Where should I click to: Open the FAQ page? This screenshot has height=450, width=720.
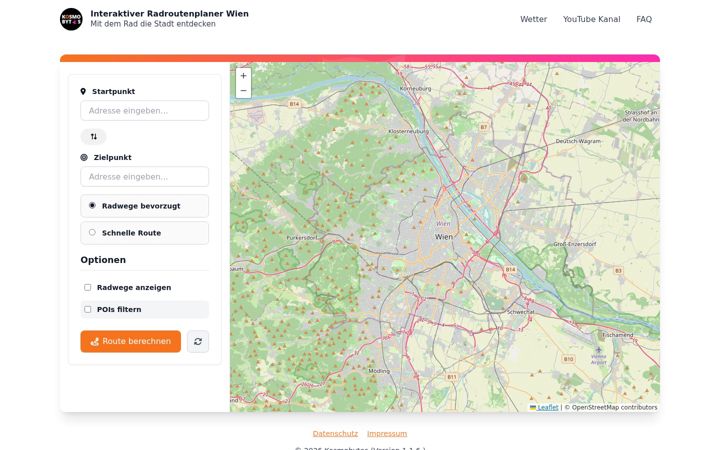point(644,19)
